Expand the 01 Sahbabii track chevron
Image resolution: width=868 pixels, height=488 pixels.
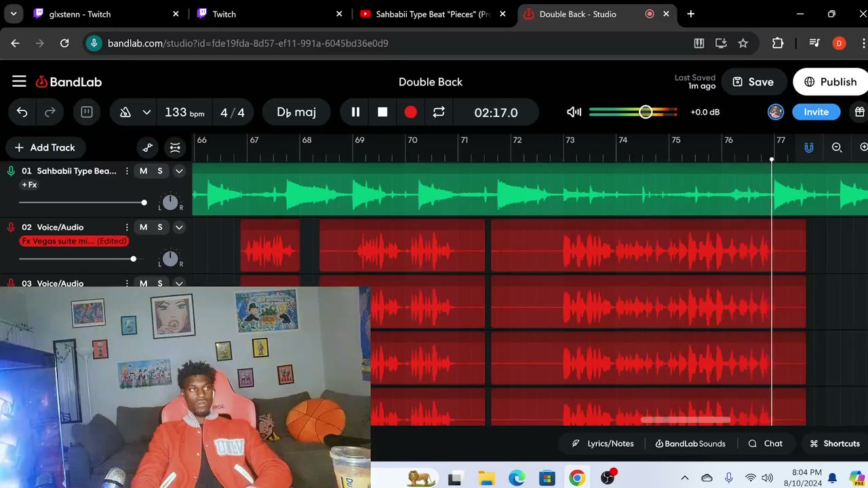[x=179, y=171]
